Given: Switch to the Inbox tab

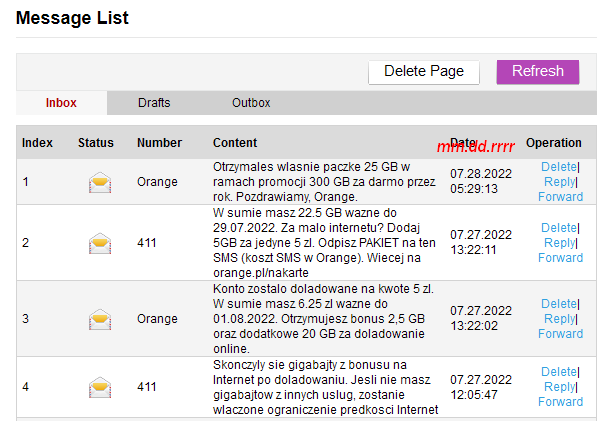Looking at the screenshot, I should (62, 103).
